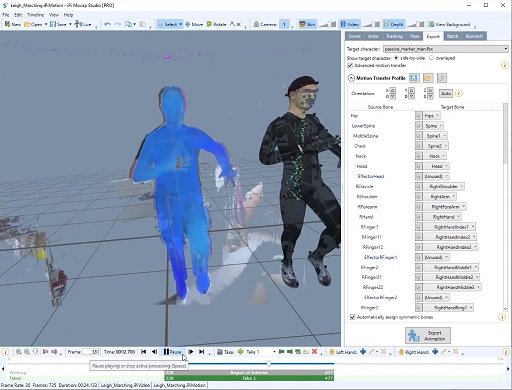Click the Redo arrow icon
Viewport: 512px width, 390px height.
(x=118, y=24)
